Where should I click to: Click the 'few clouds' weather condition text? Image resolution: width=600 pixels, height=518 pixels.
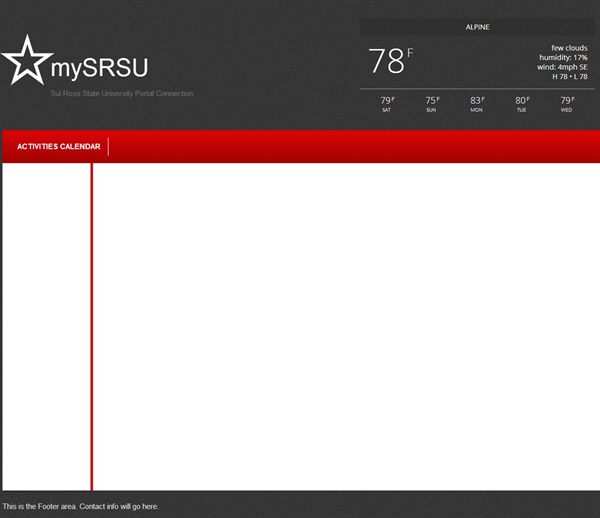pos(569,47)
